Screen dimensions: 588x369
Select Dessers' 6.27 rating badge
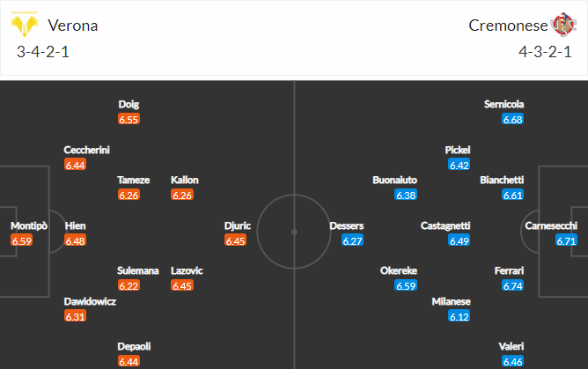pyautogui.click(x=352, y=240)
